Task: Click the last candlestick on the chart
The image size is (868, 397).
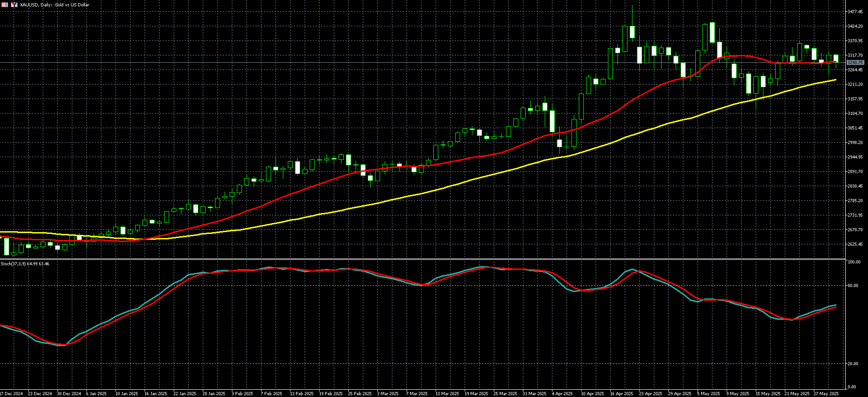Action: (x=836, y=58)
